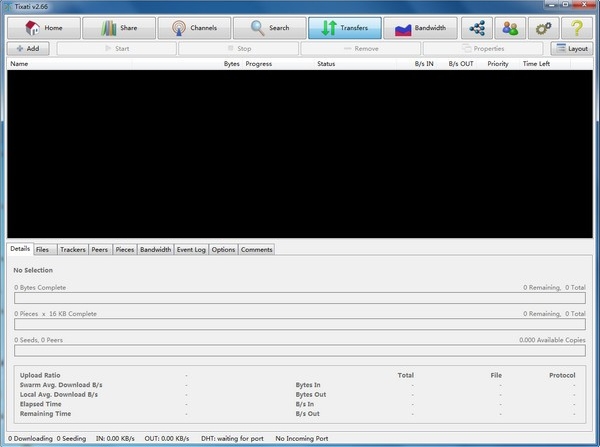
Task: Switch to the Trackers tab
Action: pos(72,249)
